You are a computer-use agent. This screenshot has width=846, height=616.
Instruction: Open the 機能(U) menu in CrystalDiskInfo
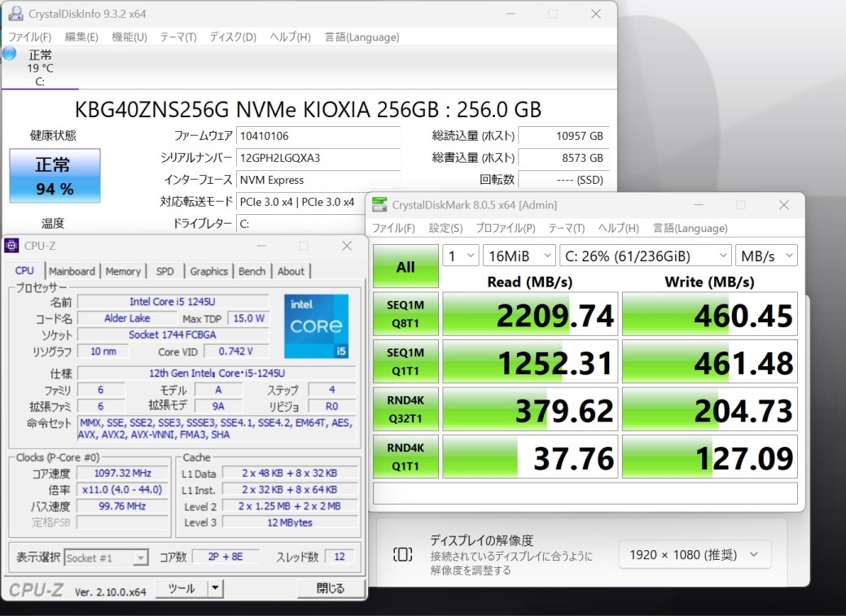[129, 37]
